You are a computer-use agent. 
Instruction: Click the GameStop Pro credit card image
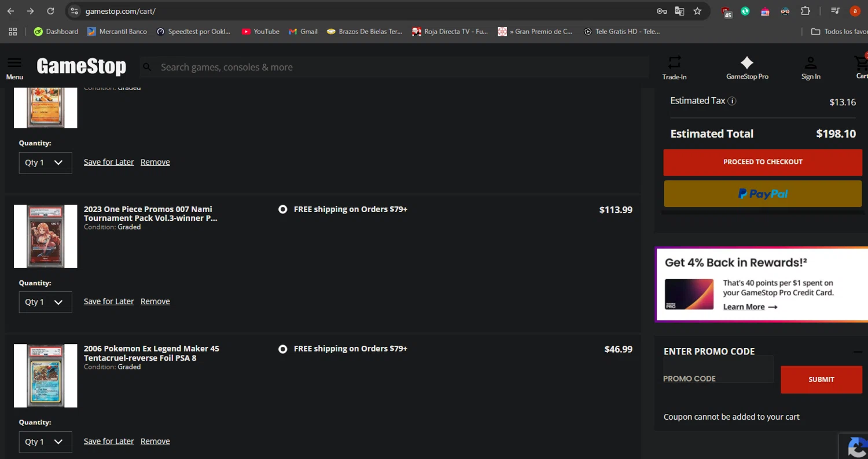pos(689,294)
